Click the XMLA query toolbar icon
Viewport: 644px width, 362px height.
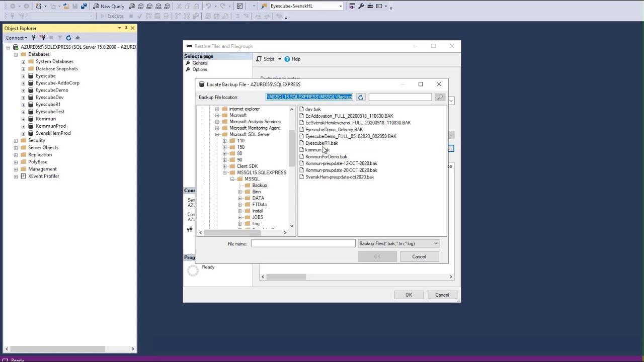tap(158, 6)
